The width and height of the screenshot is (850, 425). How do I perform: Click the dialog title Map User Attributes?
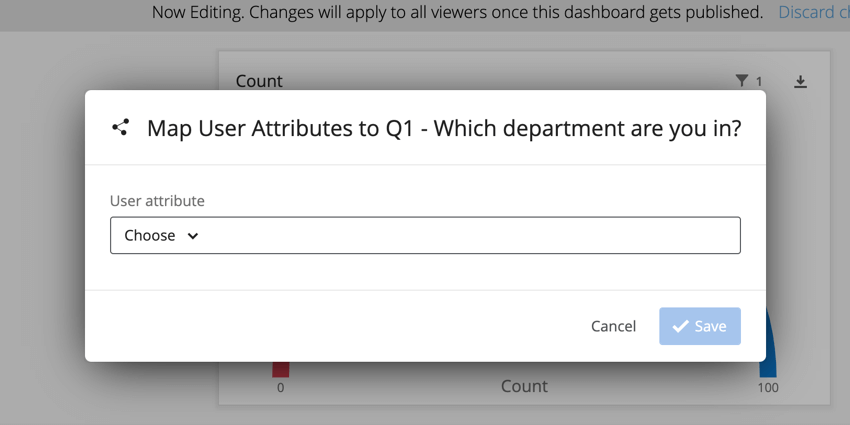point(443,129)
